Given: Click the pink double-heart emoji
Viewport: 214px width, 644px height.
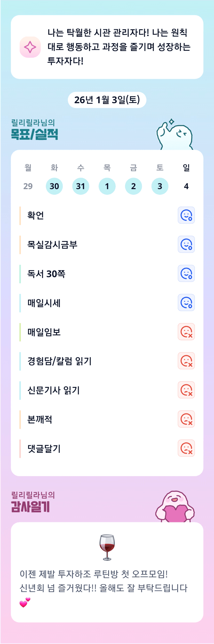Looking at the screenshot, I should click(25, 603).
